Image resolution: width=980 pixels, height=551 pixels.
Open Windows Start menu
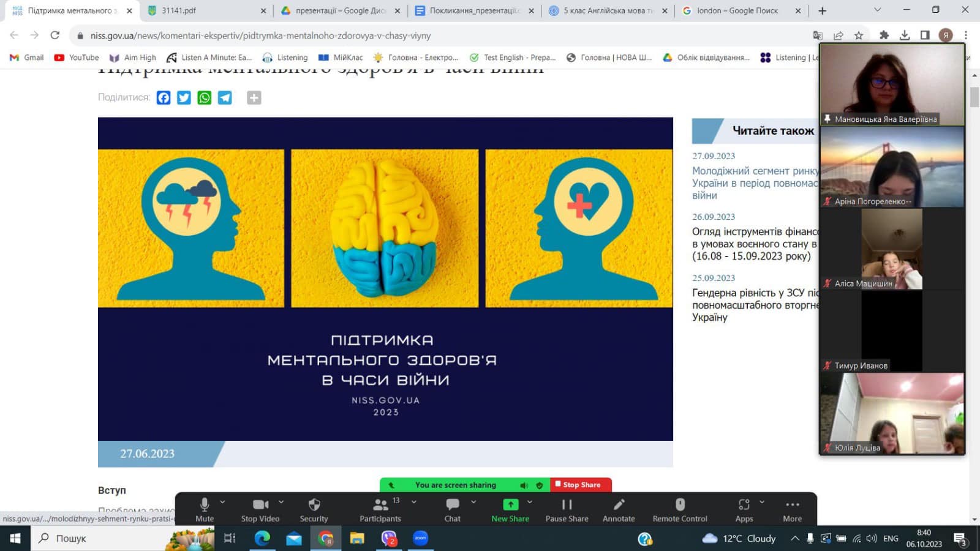pyautogui.click(x=15, y=538)
